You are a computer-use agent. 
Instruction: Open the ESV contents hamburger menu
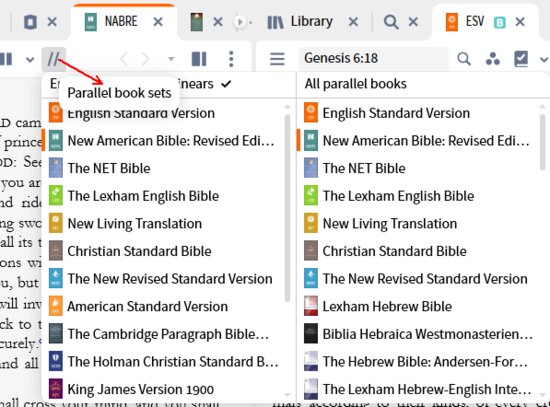pos(277,59)
